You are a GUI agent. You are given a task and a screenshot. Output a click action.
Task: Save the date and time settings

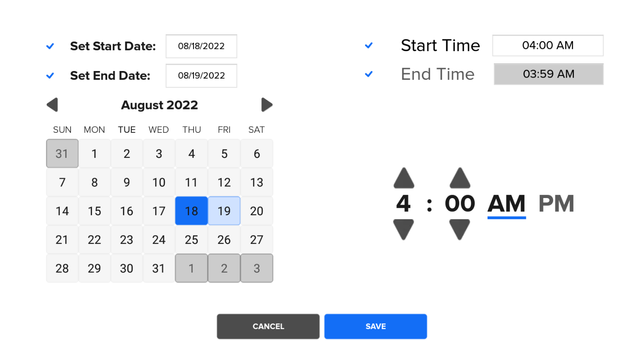(x=376, y=326)
